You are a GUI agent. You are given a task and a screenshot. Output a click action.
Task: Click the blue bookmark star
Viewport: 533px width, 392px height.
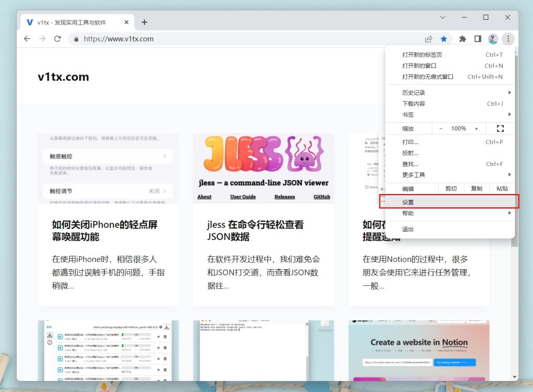pos(443,39)
